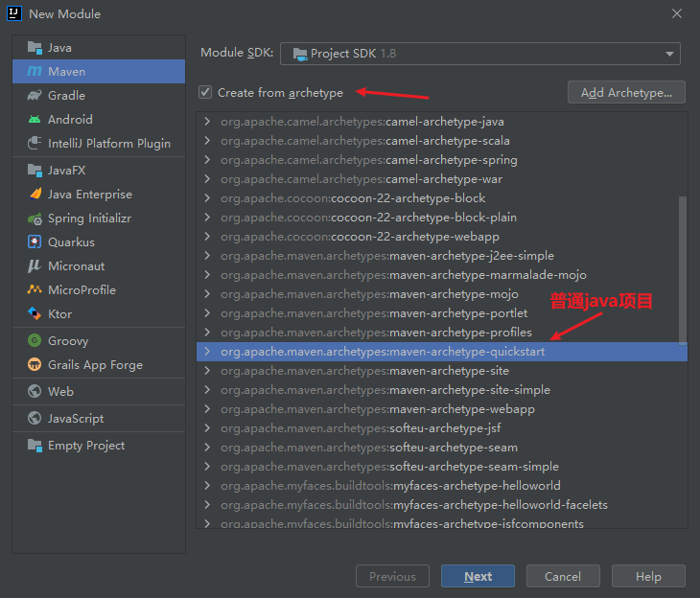Viewport: 700px width, 598px height.
Task: Select maven-archetype-site row
Action: pyautogui.click(x=441, y=371)
